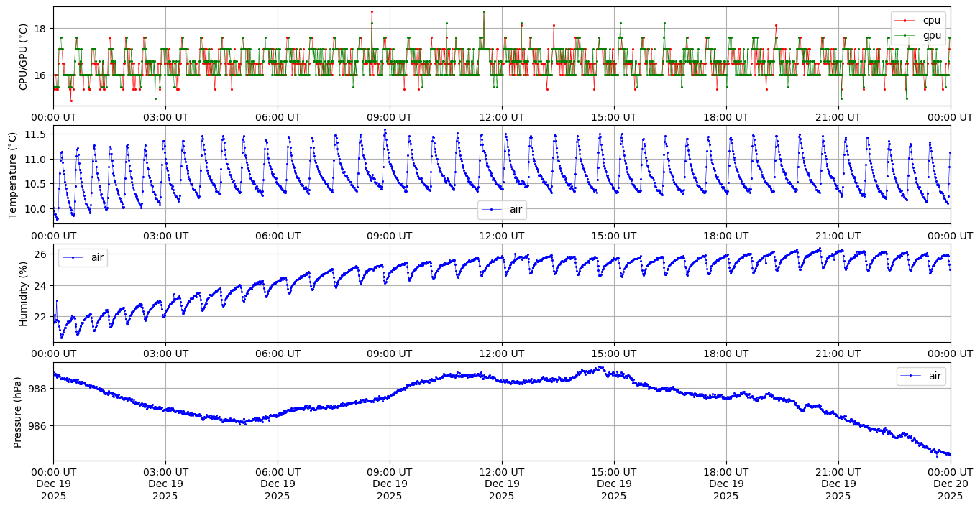Viewport: 980px width, 508px height.
Task: Click the green gpu line marker in legend
Action: click(x=906, y=34)
